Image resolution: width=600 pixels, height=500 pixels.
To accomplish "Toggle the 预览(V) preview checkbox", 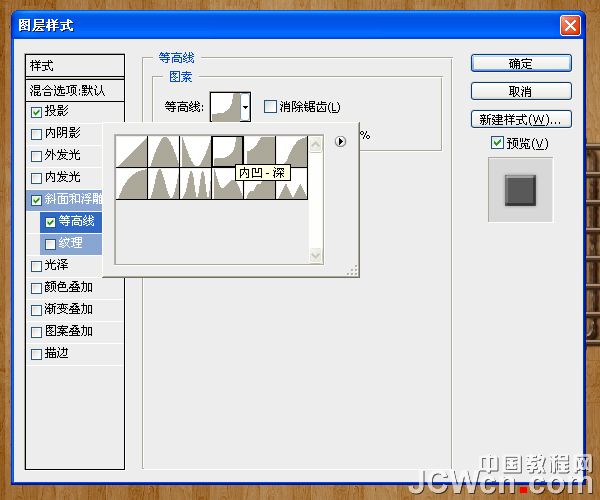I will (497, 143).
